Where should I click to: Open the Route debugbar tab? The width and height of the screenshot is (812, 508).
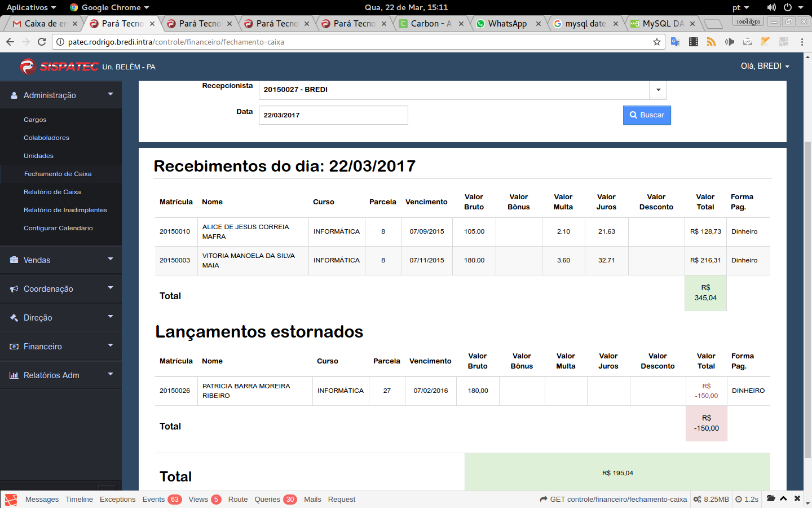coord(238,500)
